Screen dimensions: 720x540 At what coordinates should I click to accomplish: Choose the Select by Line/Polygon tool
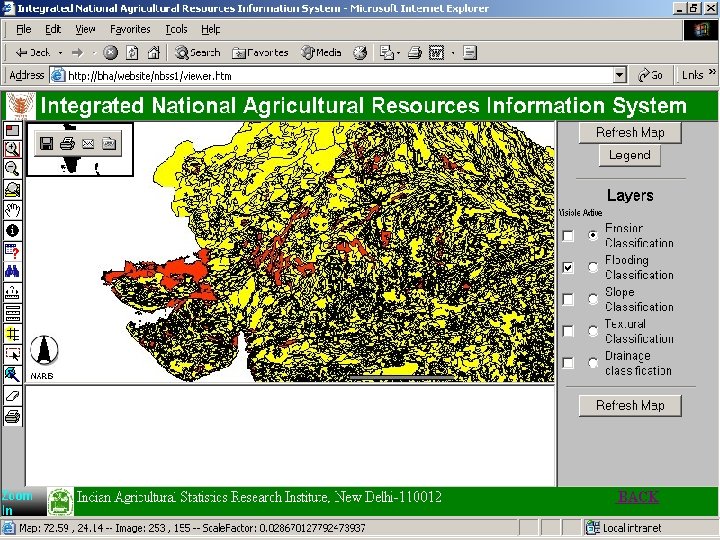pyautogui.click(x=12, y=375)
